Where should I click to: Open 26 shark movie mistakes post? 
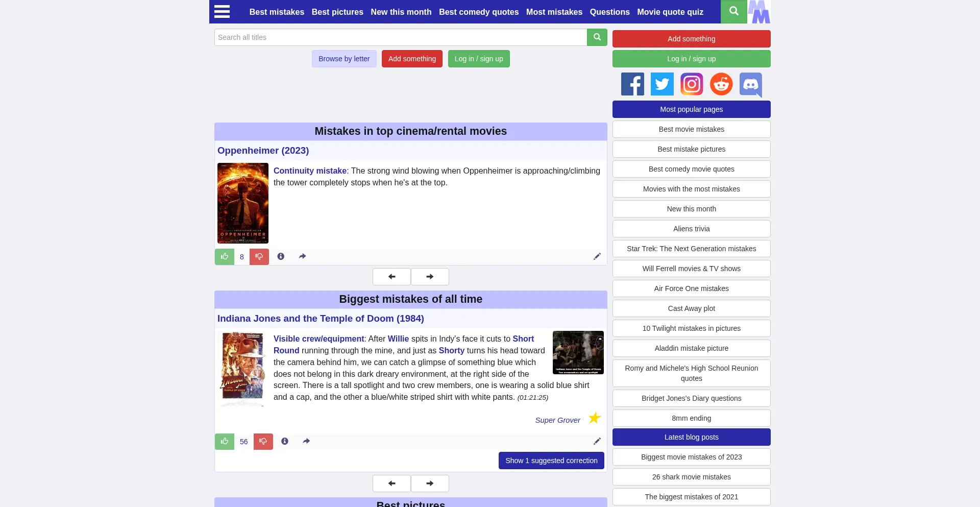click(x=692, y=477)
